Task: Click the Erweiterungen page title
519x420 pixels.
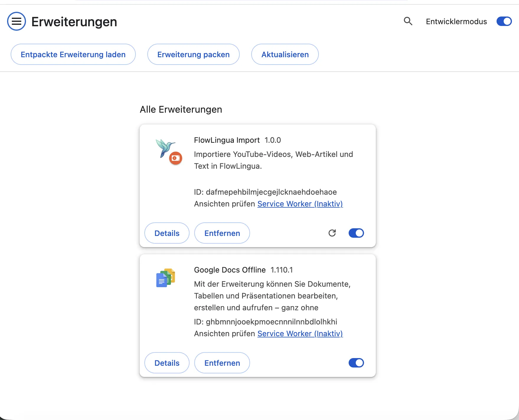Action: pos(74,22)
